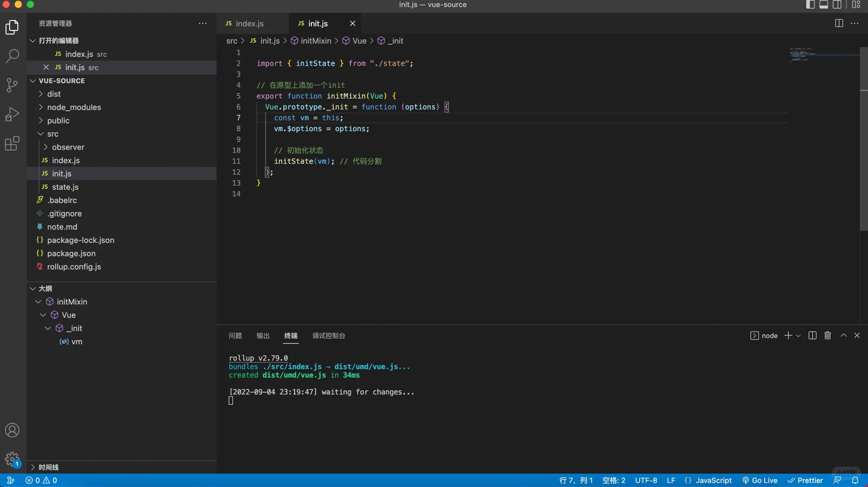
Task: Kill terminal with the trash icon
Action: pos(828,336)
